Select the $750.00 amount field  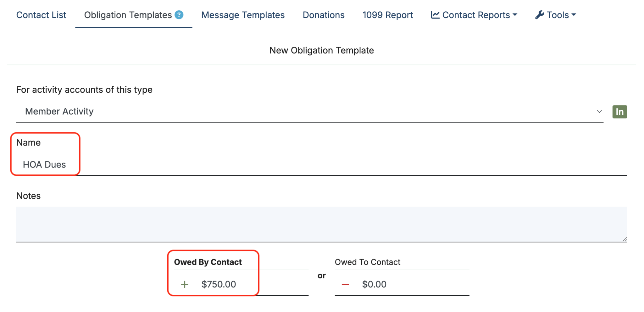[219, 284]
